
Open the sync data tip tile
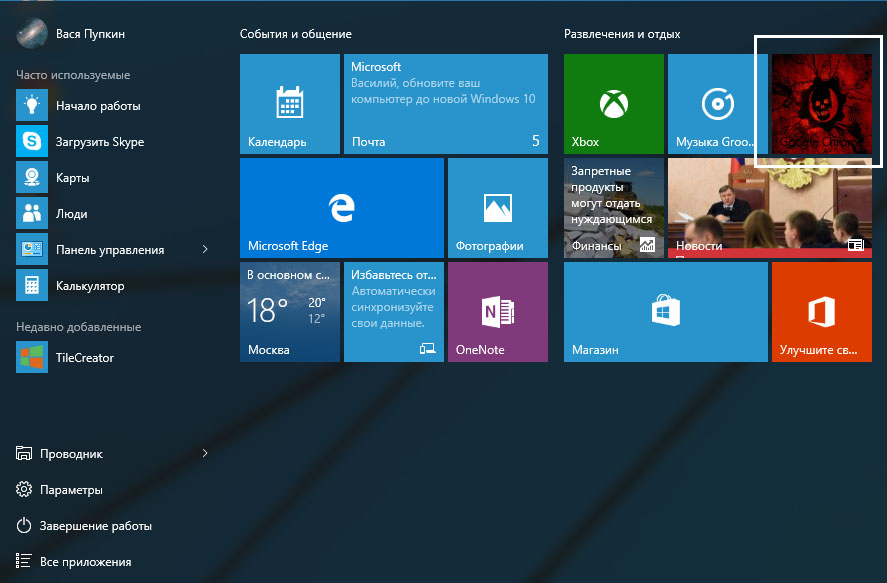(394, 312)
